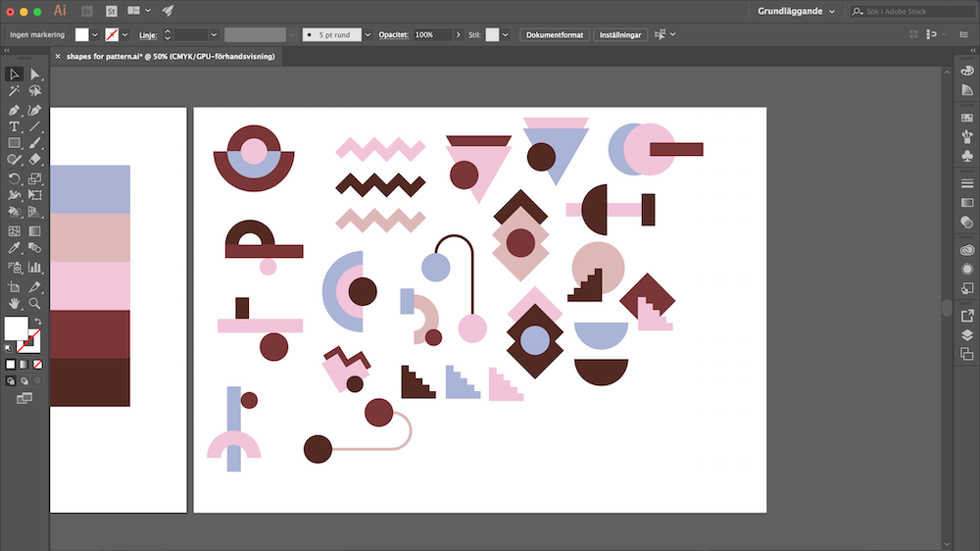The image size is (980, 551).
Task: Open the Transparency panel
Action: [967, 222]
